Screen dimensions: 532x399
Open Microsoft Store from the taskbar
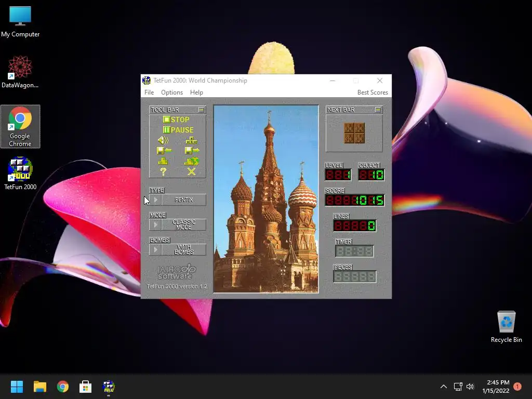pos(86,387)
